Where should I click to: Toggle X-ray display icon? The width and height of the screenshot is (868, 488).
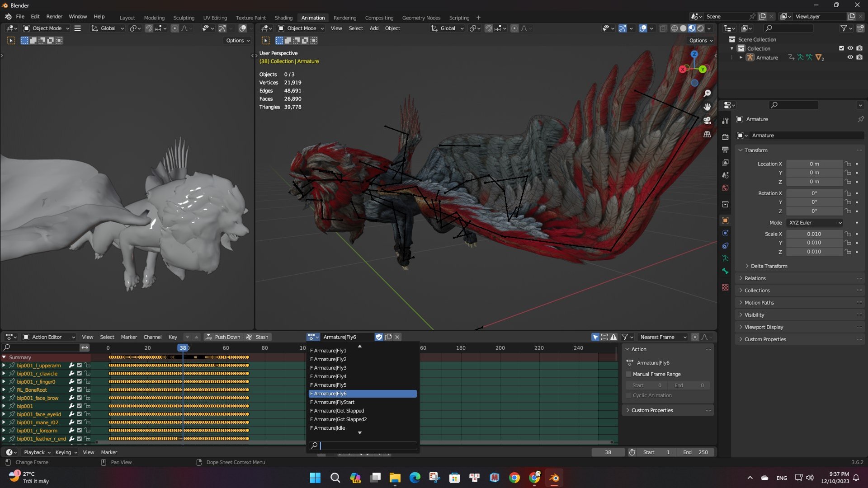pyautogui.click(x=663, y=28)
